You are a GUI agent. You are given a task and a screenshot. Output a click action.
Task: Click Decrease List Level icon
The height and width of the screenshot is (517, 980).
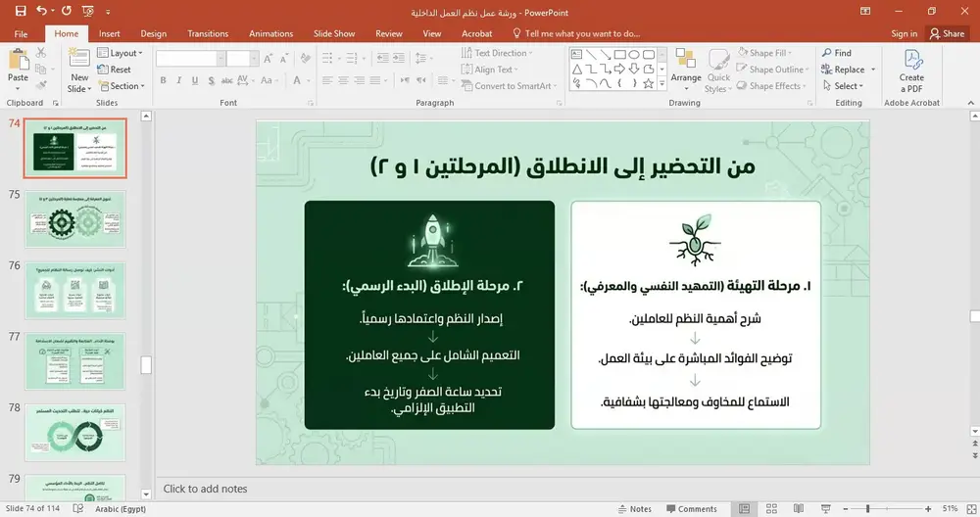[382, 59]
